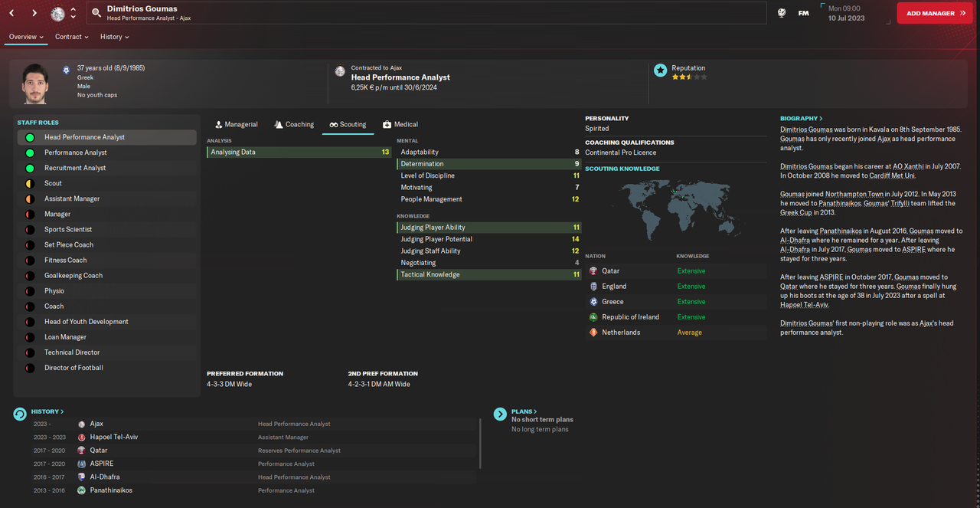The width and height of the screenshot is (980, 508).
Task: Click ASPIRE badge in history list
Action: tap(82, 464)
